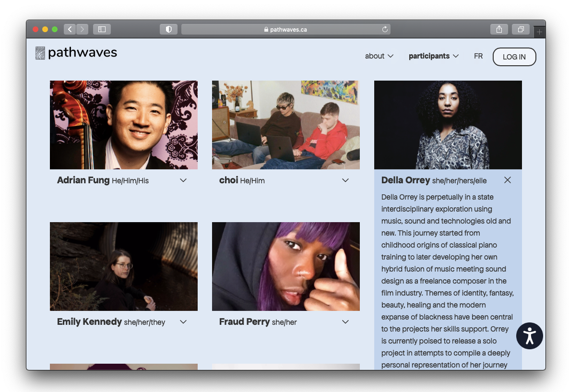
Task: Go back with Safari's back arrow
Action: click(70, 29)
